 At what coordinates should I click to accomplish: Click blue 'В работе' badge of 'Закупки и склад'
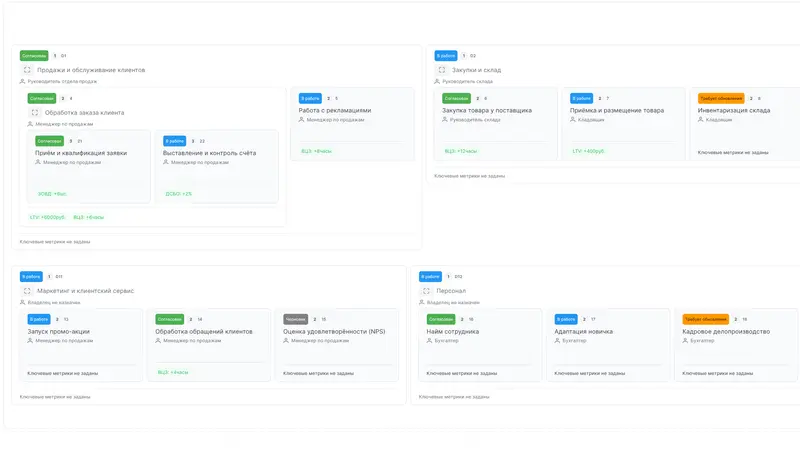[x=446, y=56]
